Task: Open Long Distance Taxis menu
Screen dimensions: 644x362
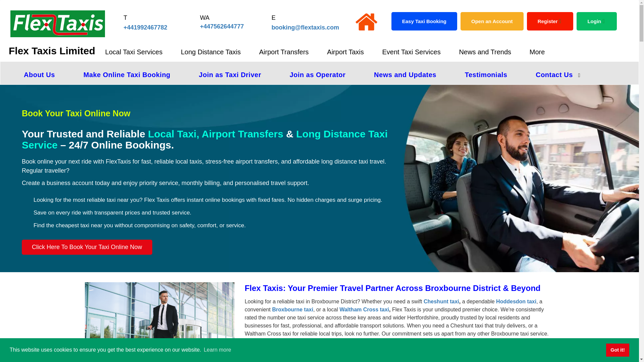Action: [x=211, y=52]
